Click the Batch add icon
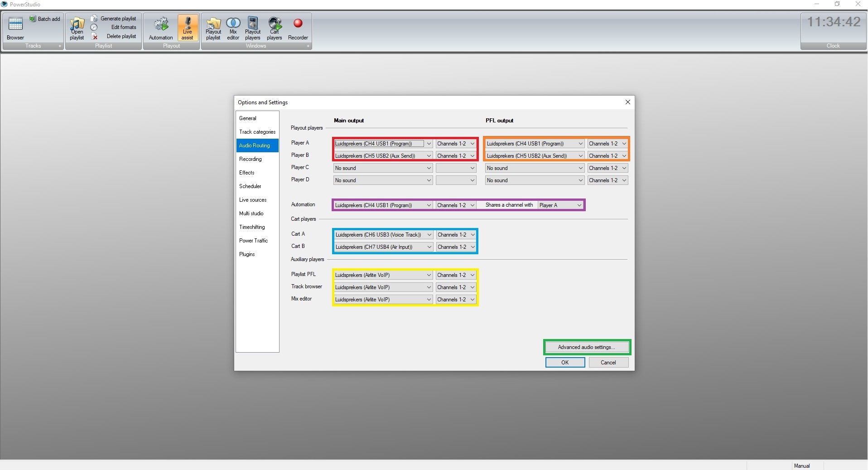This screenshot has width=868, height=470. click(x=44, y=19)
